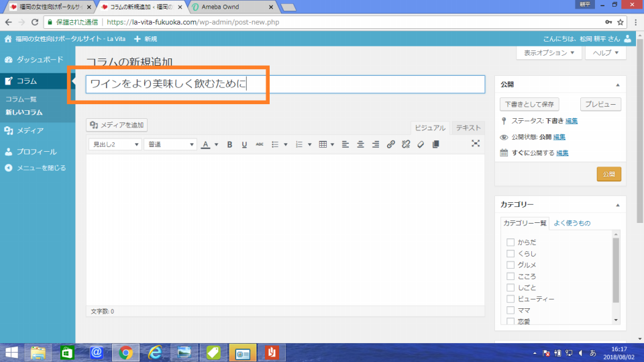Expand the ヘルプ panel
The height and width of the screenshot is (362, 644).
(x=605, y=52)
